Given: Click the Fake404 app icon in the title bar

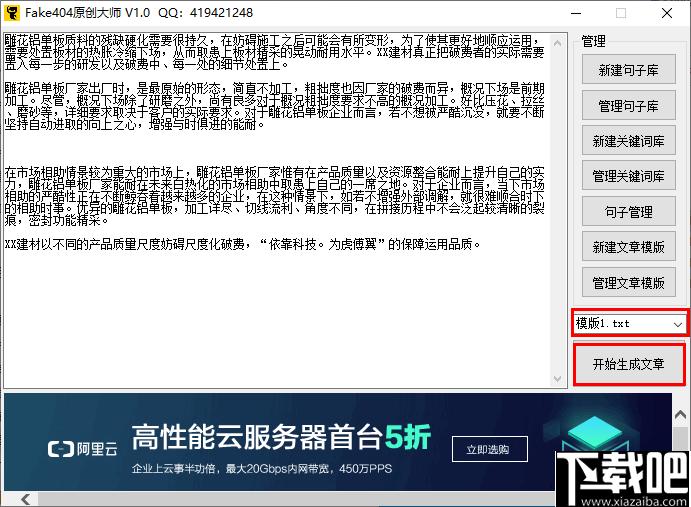Looking at the screenshot, I should (11, 12).
